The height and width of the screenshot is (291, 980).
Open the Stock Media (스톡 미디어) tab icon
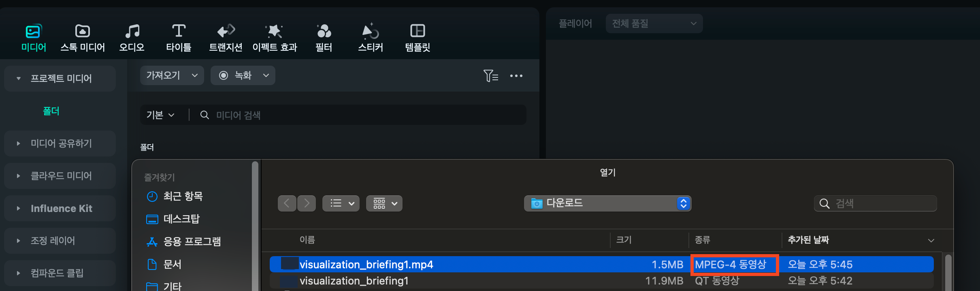(83, 31)
